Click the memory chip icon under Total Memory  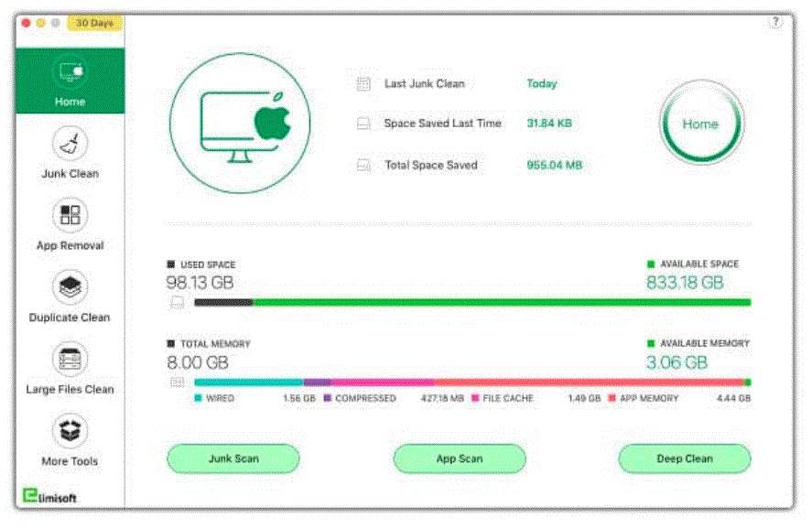tap(177, 382)
